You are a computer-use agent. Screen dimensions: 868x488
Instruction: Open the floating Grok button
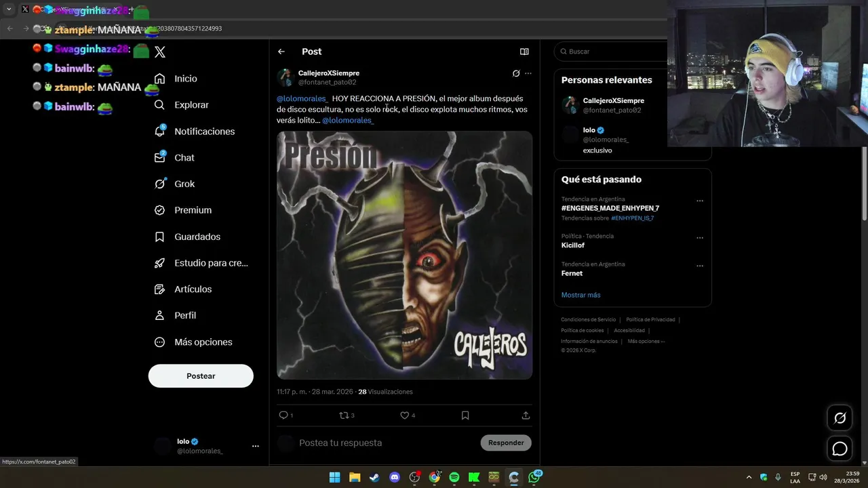coord(840,418)
